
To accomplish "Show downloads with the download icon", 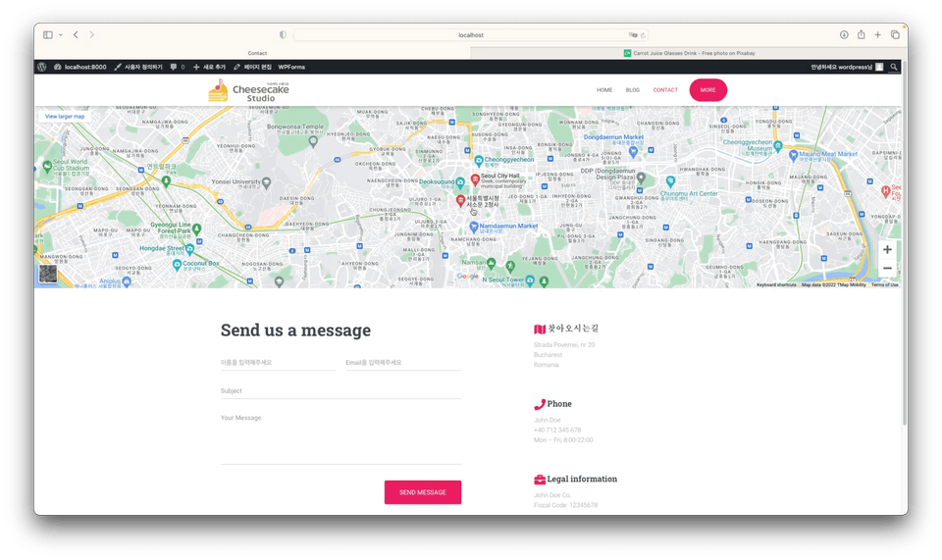I will [x=844, y=34].
